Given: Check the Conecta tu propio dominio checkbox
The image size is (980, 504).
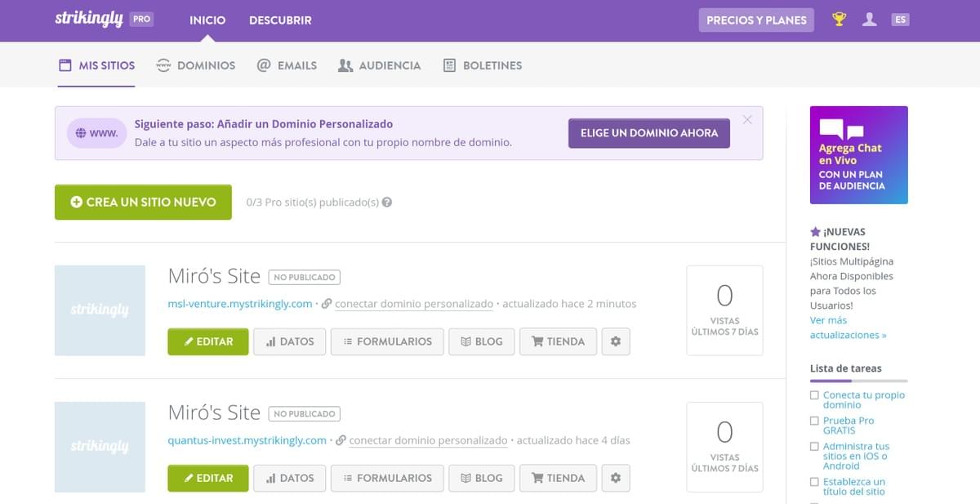Looking at the screenshot, I should coord(814,395).
